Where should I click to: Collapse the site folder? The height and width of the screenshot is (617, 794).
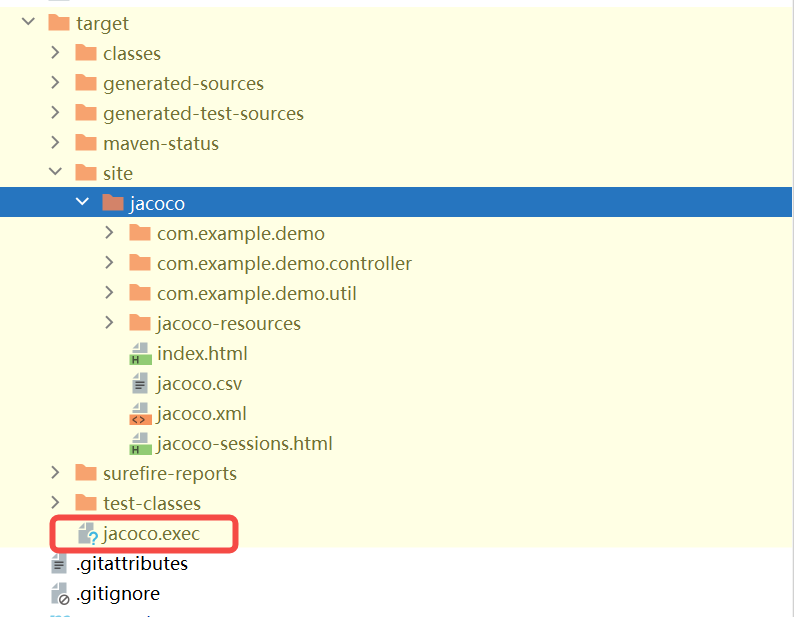click(55, 173)
